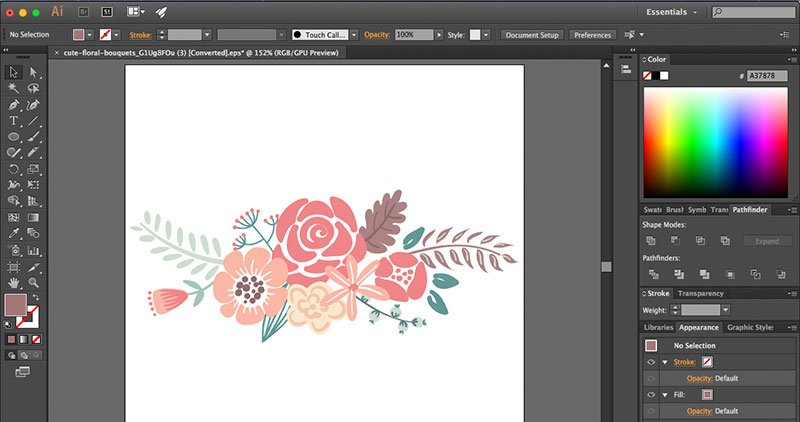Switch to the Swatches tab
This screenshot has height=422, width=800.
point(652,210)
